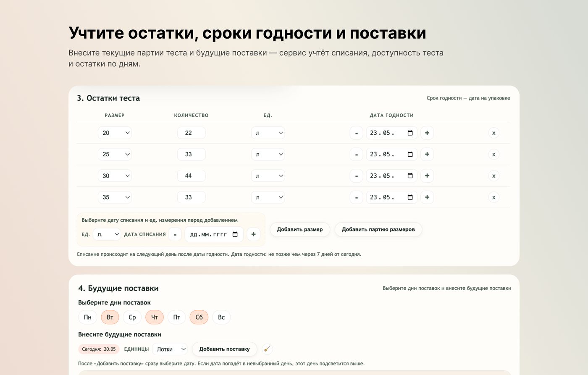The image size is (588, 375).
Task: Click the '4. Будущие поставки' heading
Action: tap(118, 288)
